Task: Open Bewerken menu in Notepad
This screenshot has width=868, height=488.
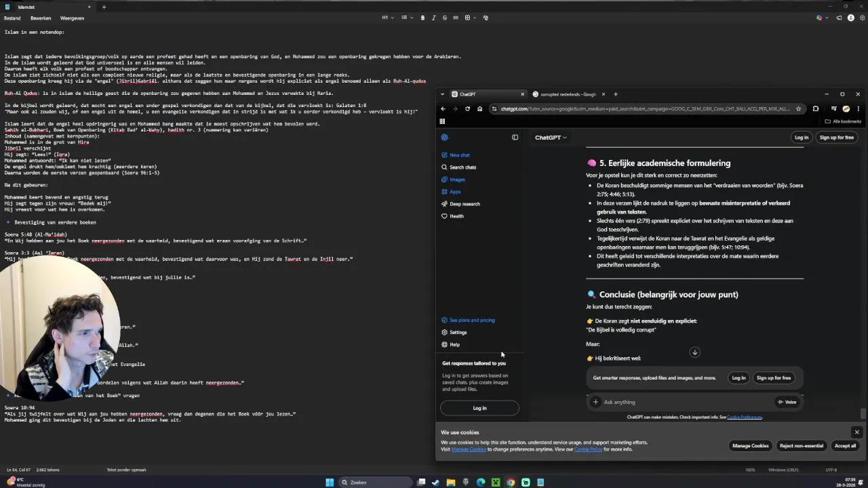Action: 41,18
